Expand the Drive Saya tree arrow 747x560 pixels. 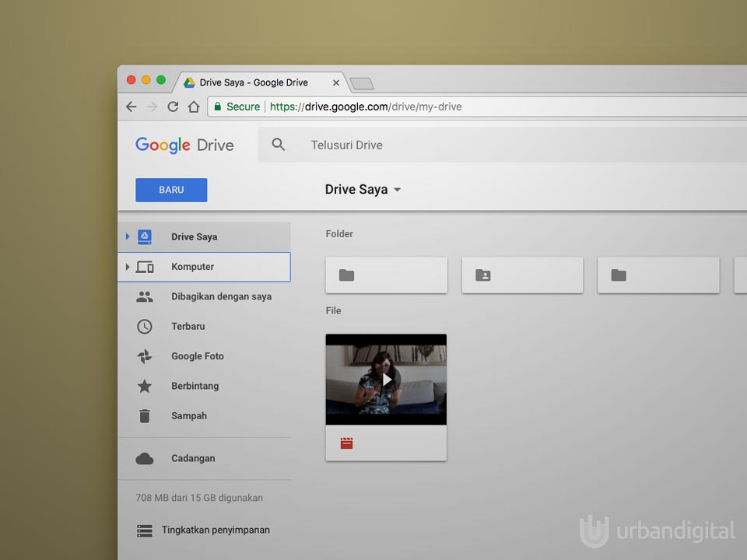128,236
